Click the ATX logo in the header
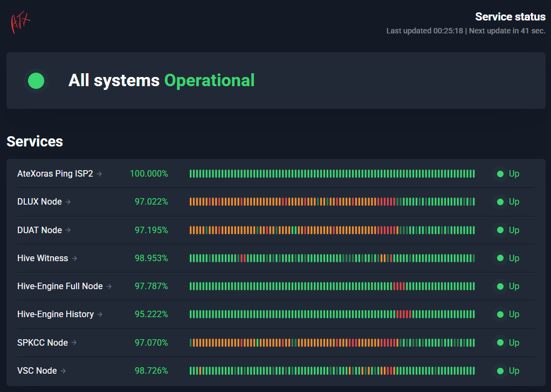Image resolution: width=551 pixels, height=392 pixels. click(x=20, y=23)
